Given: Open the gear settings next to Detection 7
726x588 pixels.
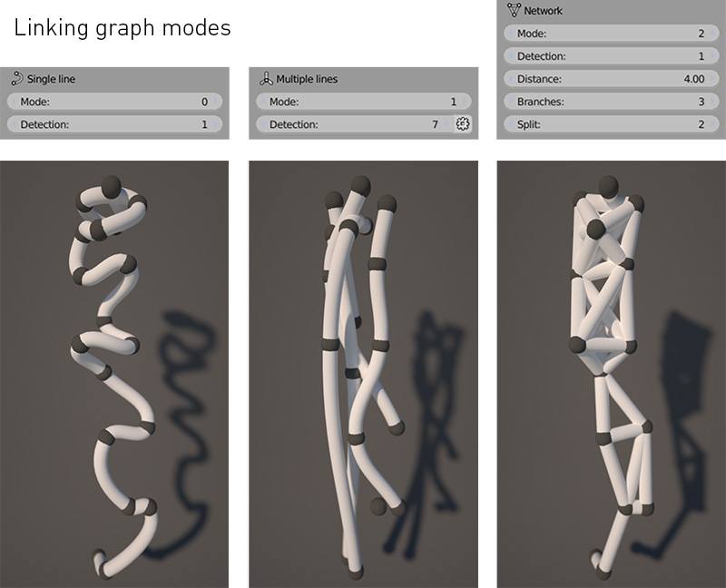Looking at the screenshot, I should coord(463,124).
